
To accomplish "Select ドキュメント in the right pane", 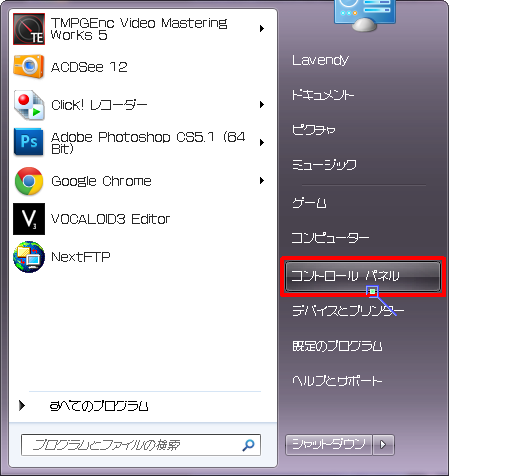I will 323,95.
